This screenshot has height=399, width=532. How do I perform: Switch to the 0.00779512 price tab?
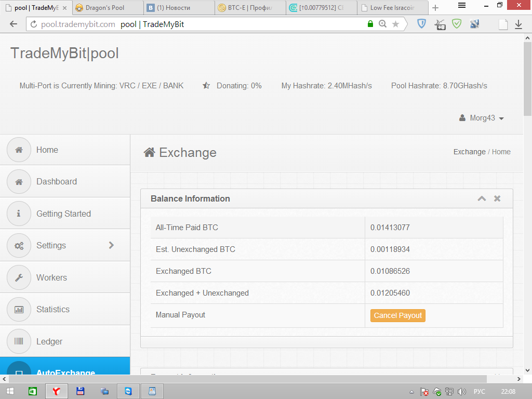click(321, 7)
